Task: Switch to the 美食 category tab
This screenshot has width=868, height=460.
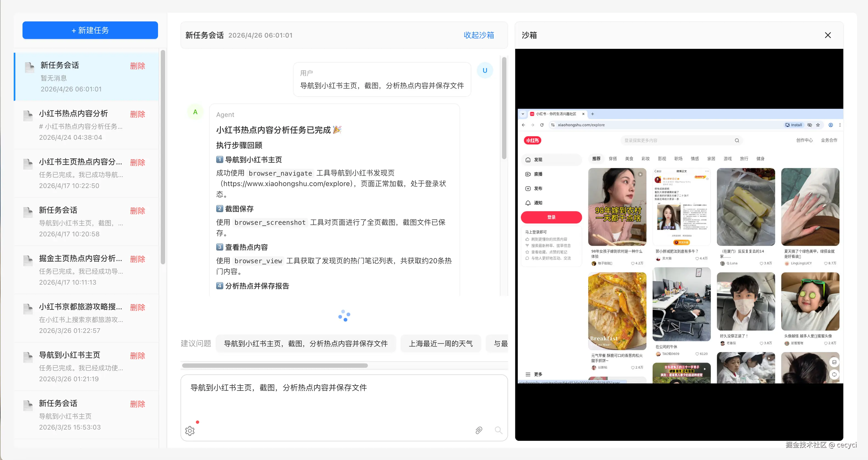Action: [x=629, y=159]
